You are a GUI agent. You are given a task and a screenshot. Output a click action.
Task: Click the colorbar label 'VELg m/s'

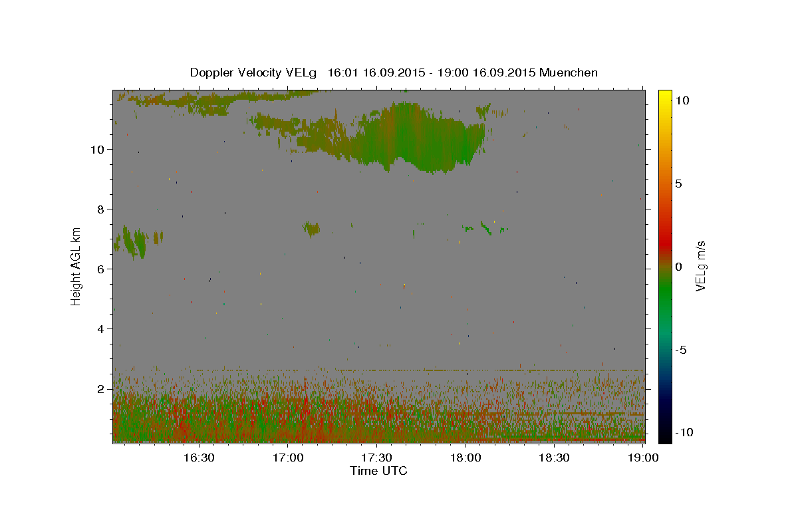click(700, 267)
